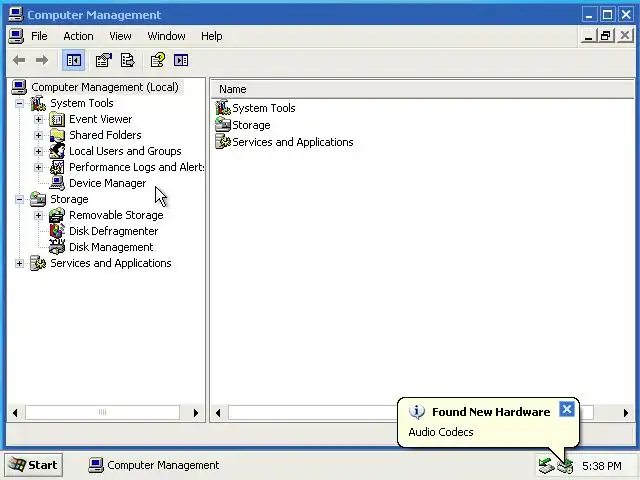The image size is (640, 480).
Task: Select 'Storage' label in right pane list
Action: point(251,125)
